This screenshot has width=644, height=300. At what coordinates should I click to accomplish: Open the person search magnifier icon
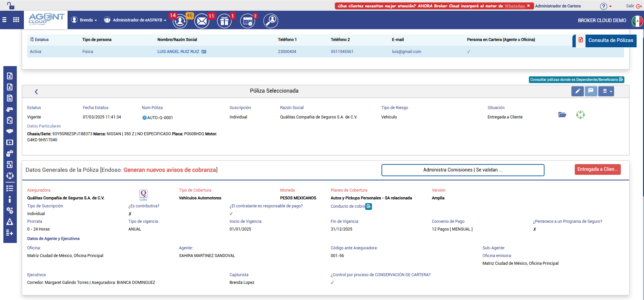pos(271,21)
